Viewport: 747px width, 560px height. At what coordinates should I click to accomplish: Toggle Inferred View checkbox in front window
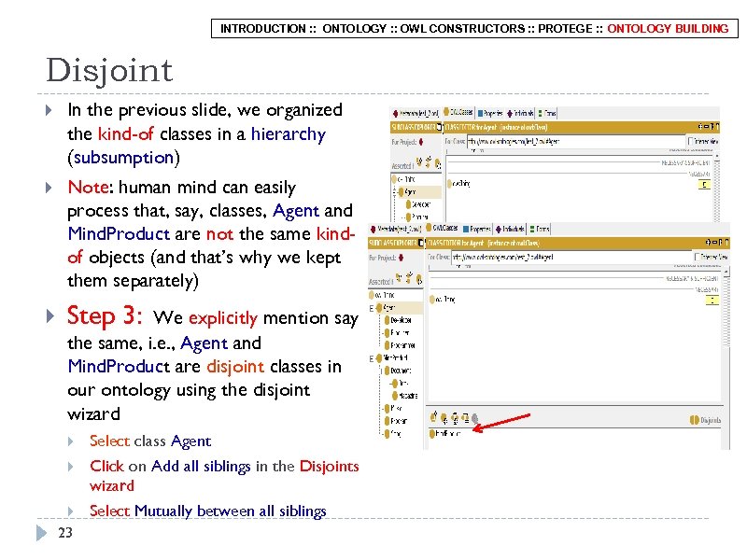[x=698, y=257]
